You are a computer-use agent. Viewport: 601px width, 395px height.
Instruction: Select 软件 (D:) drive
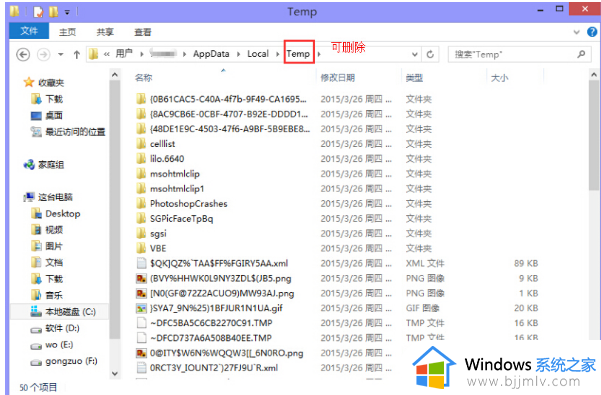62,328
